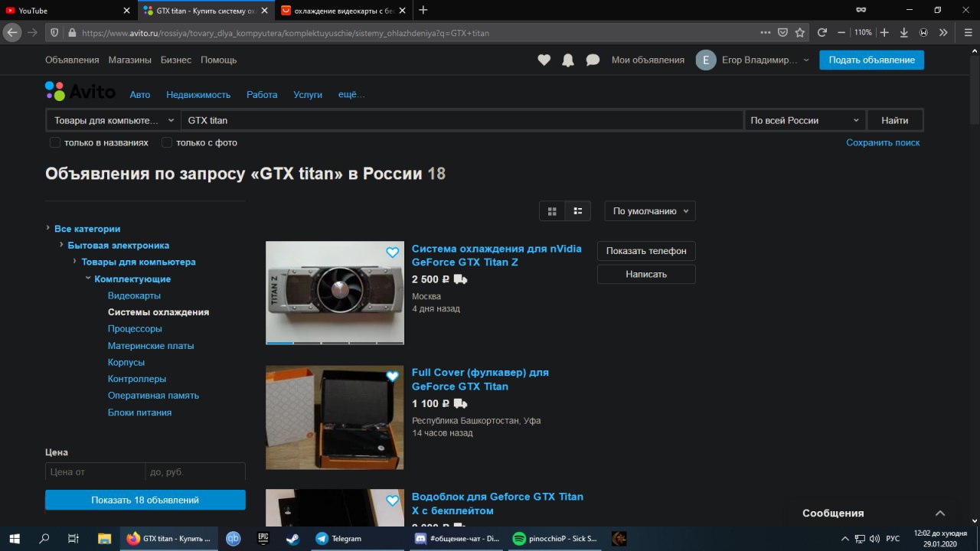This screenshot has width=980, height=551.
Task: Select 'Видеокарты' subcategory
Action: click(134, 295)
